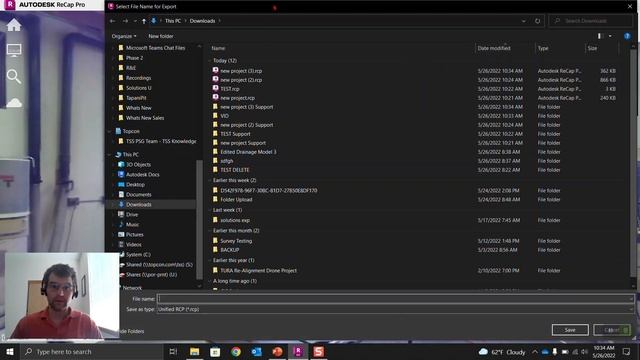Screen dimensions: 640x360
Task: Open the ReCap Pro home icon
Action: click(x=14, y=25)
